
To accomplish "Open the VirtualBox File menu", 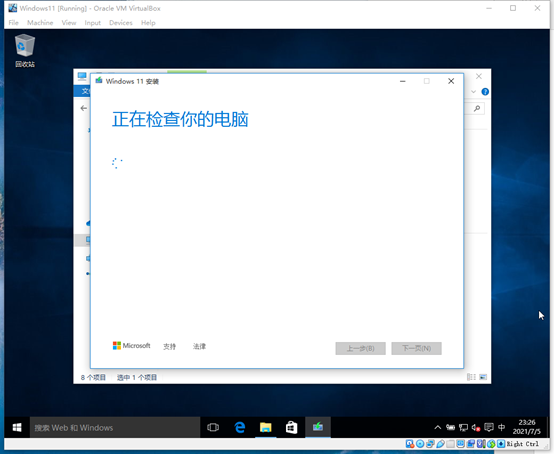I will click(13, 23).
